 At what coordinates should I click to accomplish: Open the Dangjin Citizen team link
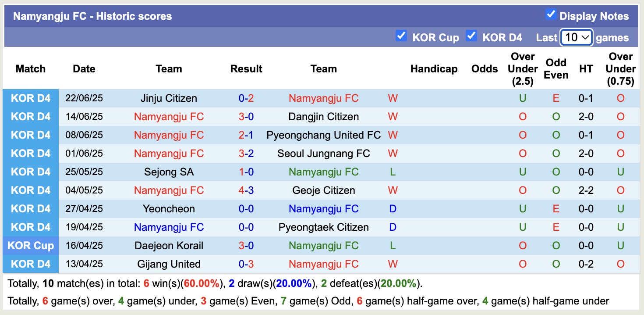click(323, 117)
